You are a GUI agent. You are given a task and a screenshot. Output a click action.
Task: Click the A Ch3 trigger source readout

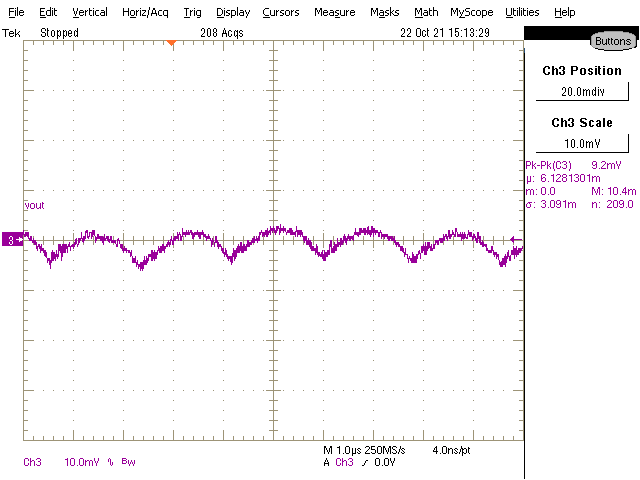click(338, 462)
